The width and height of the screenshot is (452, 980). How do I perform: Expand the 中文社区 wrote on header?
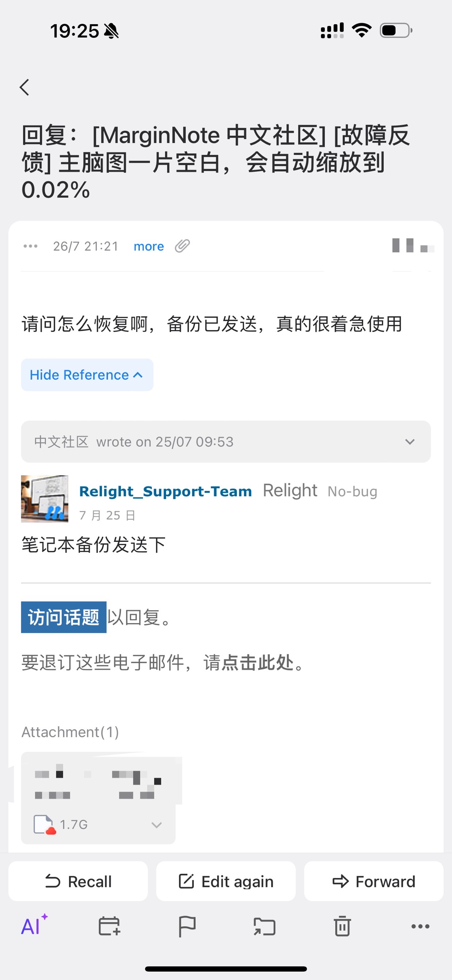[x=226, y=442]
